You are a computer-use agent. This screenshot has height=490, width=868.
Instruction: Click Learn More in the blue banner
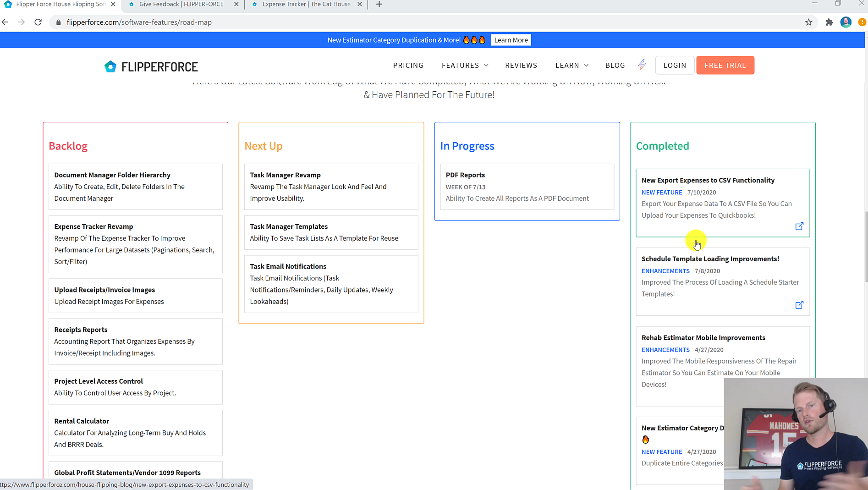[x=511, y=40]
